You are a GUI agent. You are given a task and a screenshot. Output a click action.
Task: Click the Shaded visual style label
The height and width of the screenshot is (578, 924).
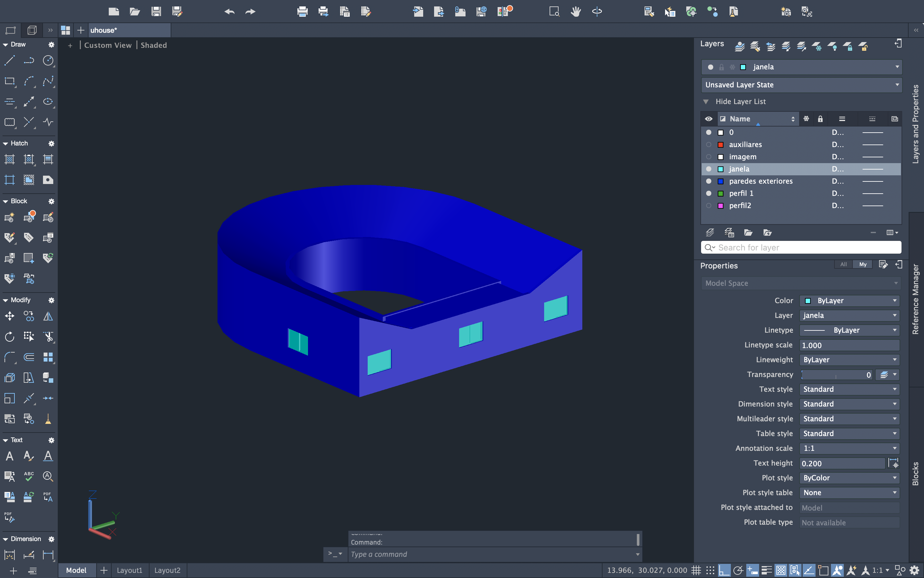tap(153, 45)
